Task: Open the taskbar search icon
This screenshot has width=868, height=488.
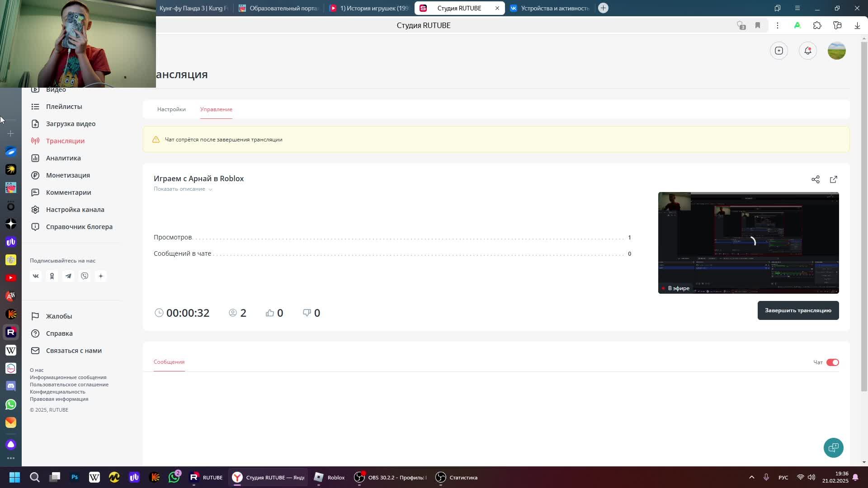Action: tap(34, 478)
